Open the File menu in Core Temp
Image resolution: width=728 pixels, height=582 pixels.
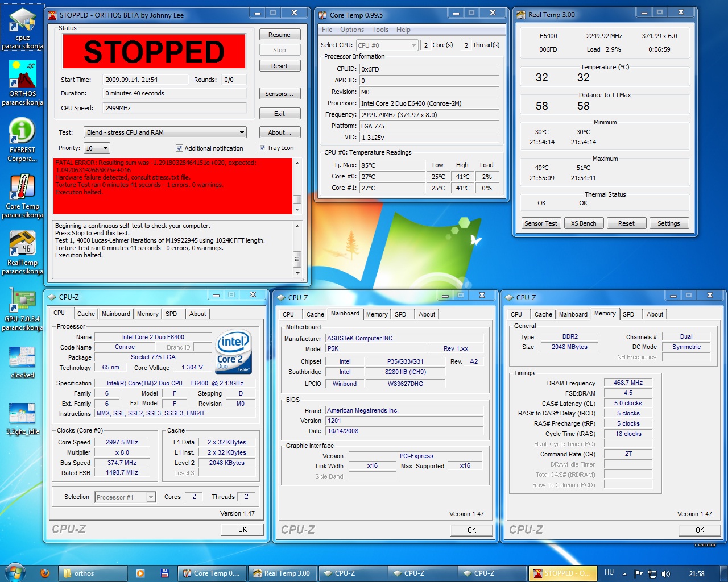[x=327, y=30]
